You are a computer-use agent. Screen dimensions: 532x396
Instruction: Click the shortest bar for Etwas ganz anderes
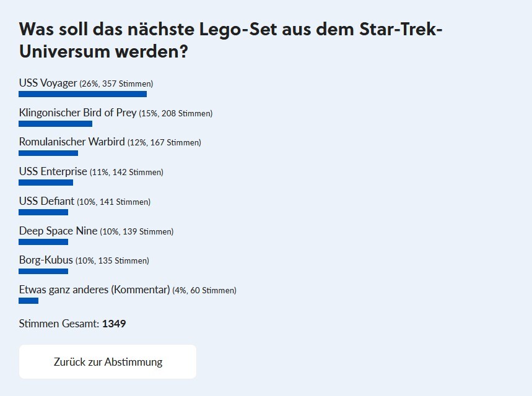tap(28, 301)
